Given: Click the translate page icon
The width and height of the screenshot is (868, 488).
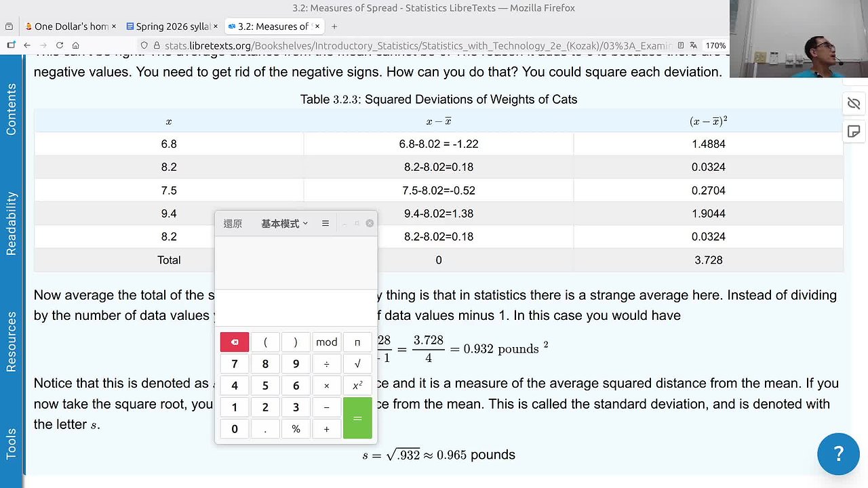Looking at the screenshot, I should pyautogui.click(x=694, y=45).
